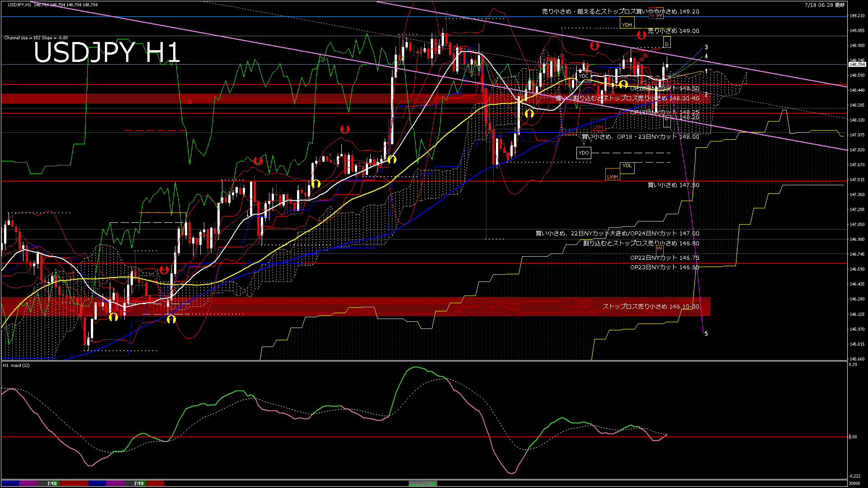Click red down-arrow beside 売り小さめ 149.00

[641, 34]
